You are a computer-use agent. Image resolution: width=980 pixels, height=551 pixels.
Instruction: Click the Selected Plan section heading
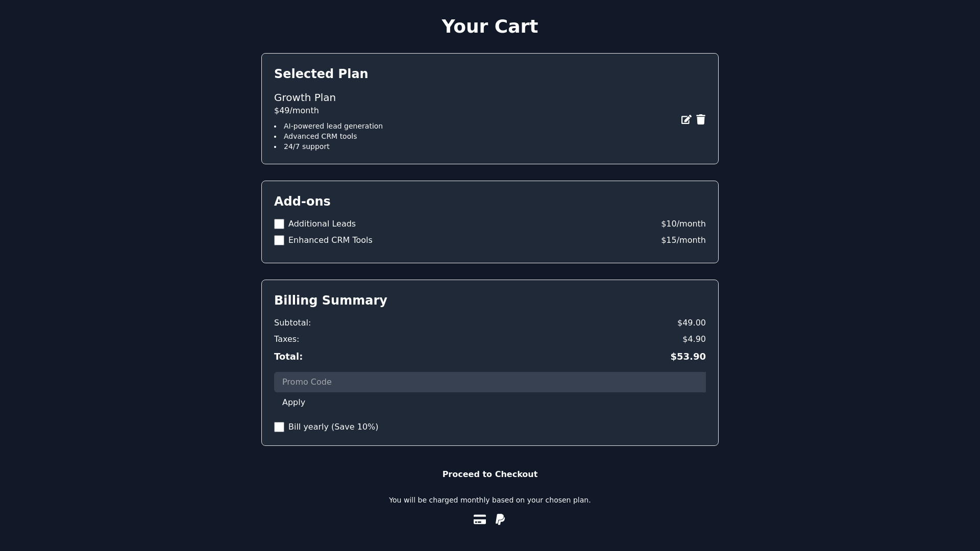coord(321,74)
